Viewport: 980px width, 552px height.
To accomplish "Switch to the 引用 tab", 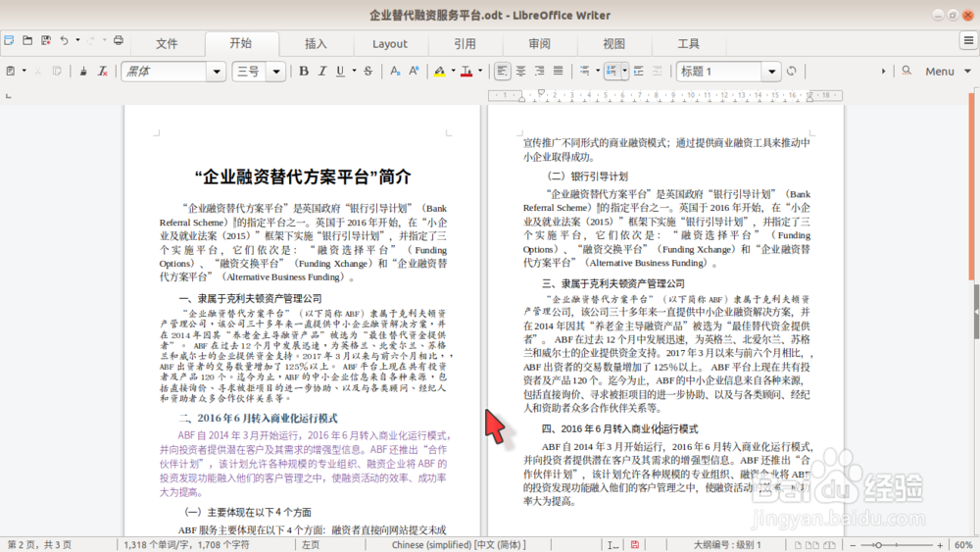I will [x=465, y=44].
